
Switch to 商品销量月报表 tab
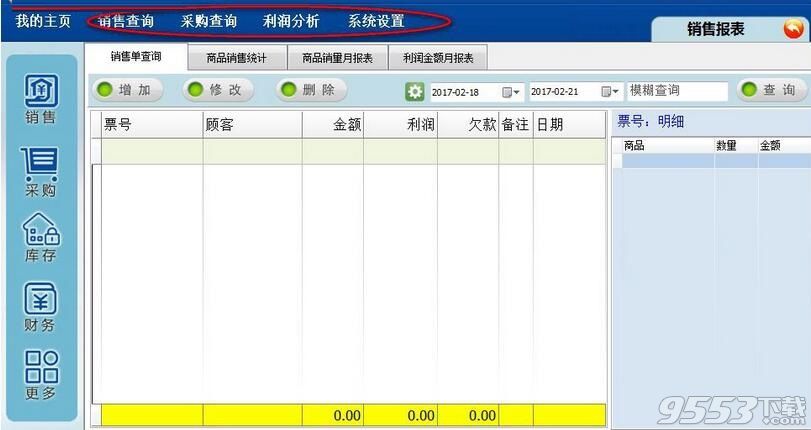point(338,58)
